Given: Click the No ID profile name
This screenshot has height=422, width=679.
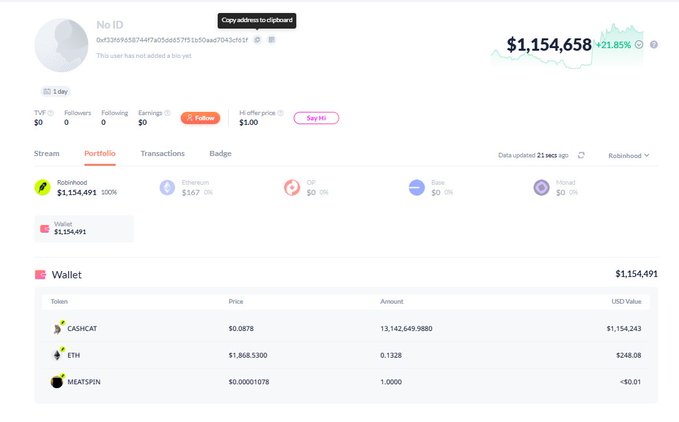Looking at the screenshot, I should [x=110, y=25].
